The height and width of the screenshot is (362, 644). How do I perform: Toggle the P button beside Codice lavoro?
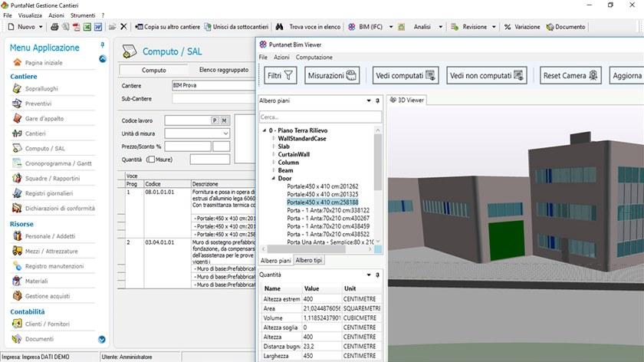[x=215, y=120]
